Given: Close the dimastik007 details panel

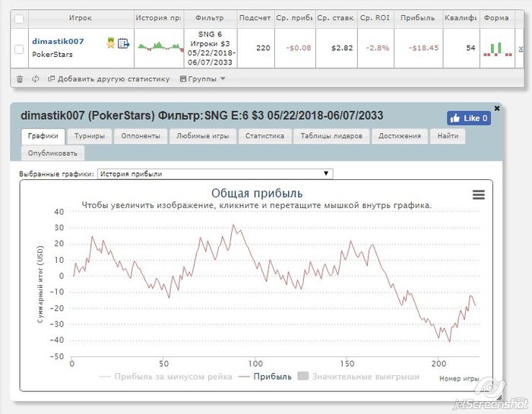Looking at the screenshot, I should click(x=497, y=108).
